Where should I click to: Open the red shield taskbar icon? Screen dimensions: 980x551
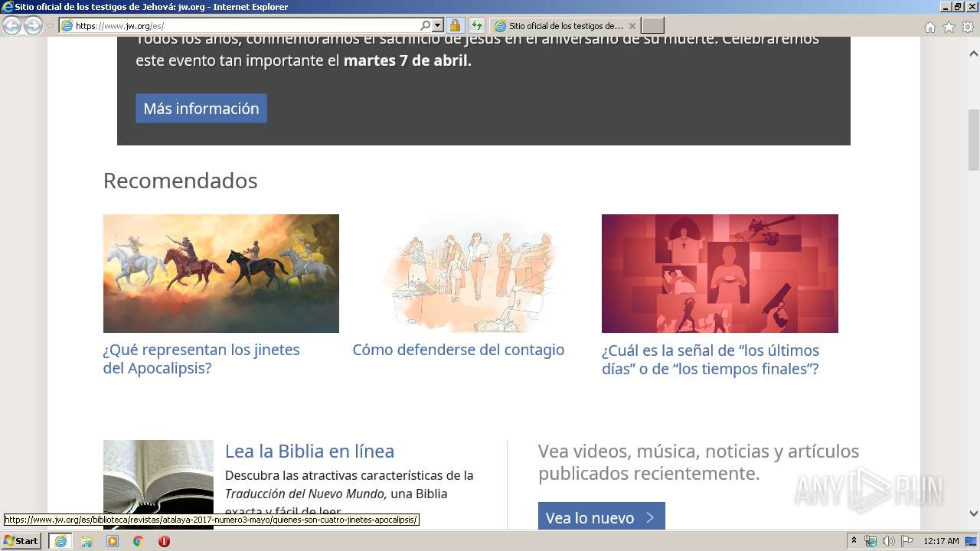point(164,541)
